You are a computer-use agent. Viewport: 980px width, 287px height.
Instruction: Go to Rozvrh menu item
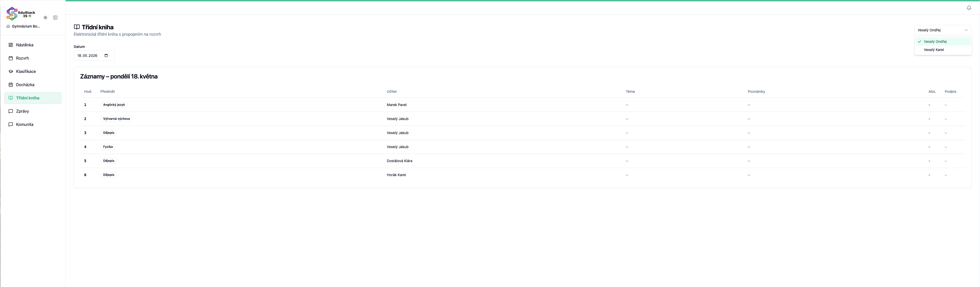coord(33,58)
